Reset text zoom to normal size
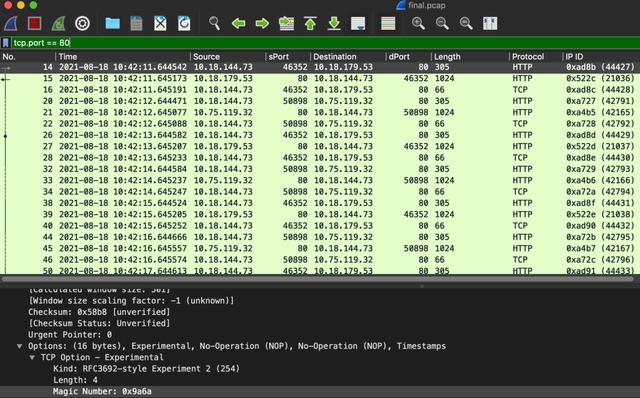Image resolution: width=640 pixels, height=398 pixels. pos(466,23)
